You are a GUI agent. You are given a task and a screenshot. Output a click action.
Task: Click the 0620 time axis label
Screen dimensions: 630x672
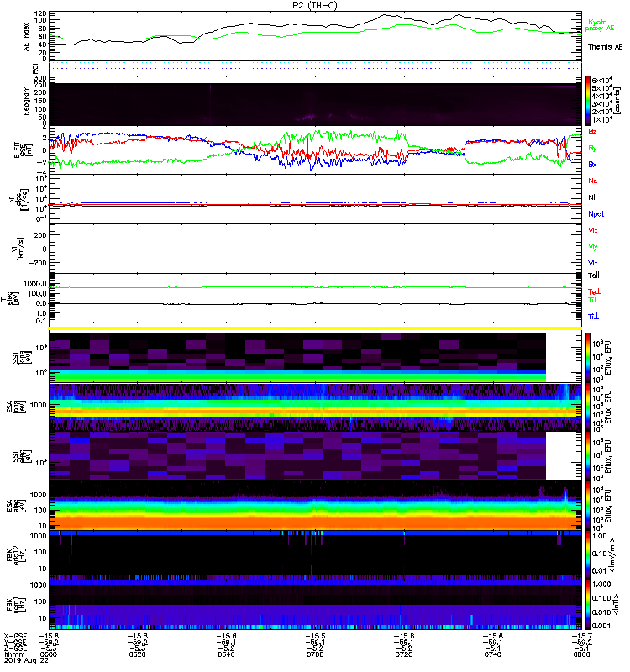point(137,654)
